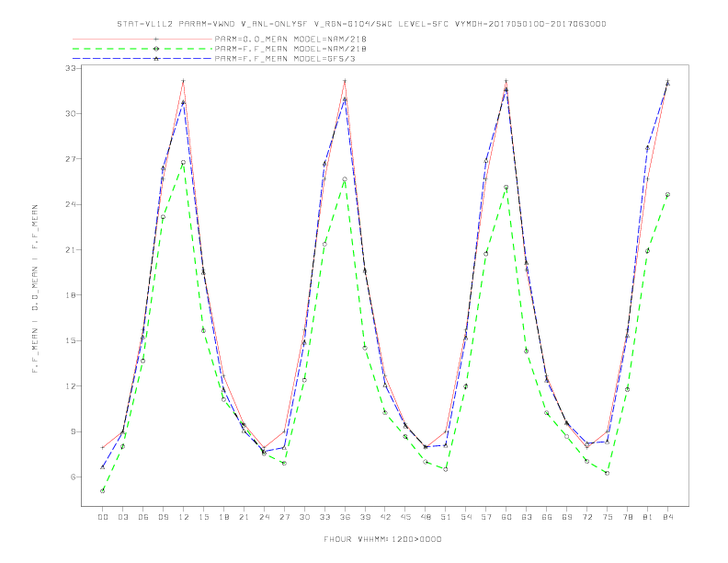Screen dimensions: 728x563
Task: Click x-axis forecast hour label 72
Action: [587, 517]
